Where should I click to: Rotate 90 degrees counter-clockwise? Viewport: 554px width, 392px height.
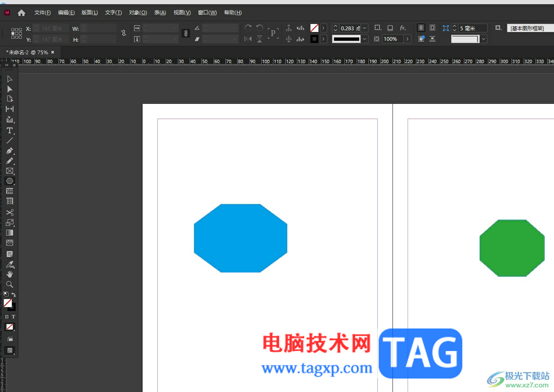click(x=260, y=28)
